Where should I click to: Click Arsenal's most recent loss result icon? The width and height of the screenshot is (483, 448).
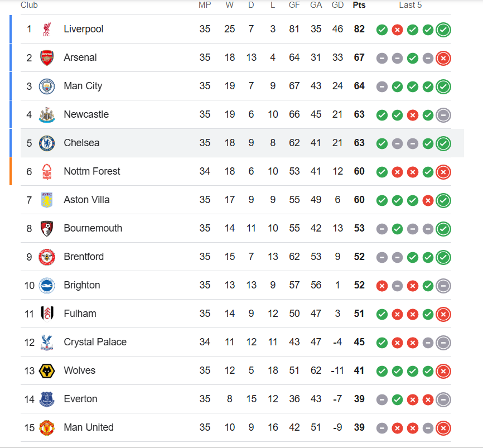pos(443,59)
